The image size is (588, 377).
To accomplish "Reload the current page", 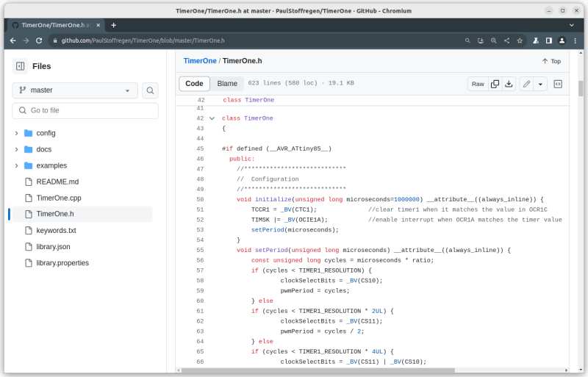I will pos(39,40).
